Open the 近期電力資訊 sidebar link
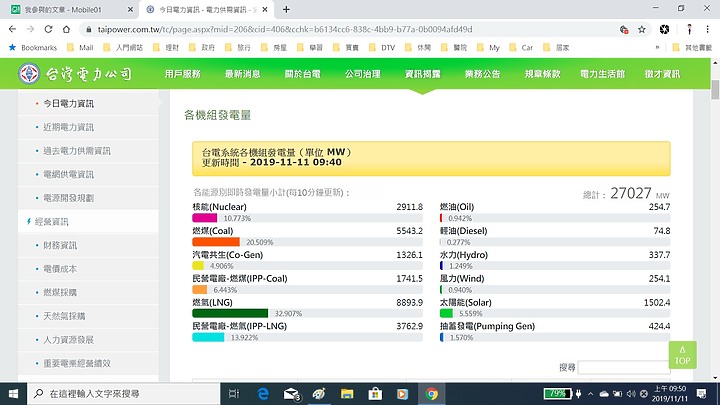The image size is (720, 405). (x=70, y=127)
